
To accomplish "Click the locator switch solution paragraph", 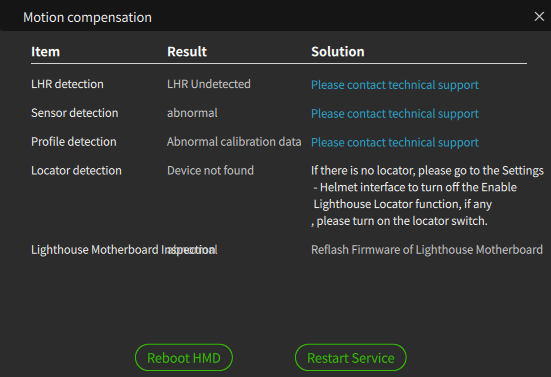I will [427, 196].
